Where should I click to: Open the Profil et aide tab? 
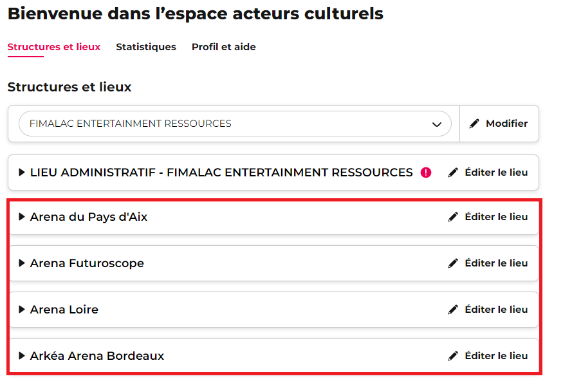coord(223,47)
